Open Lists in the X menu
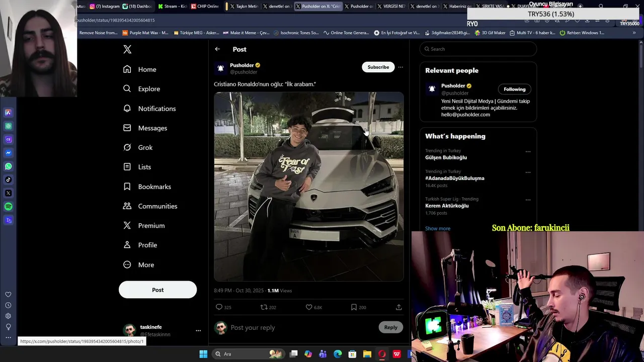This screenshot has width=644, height=362. coord(137,167)
